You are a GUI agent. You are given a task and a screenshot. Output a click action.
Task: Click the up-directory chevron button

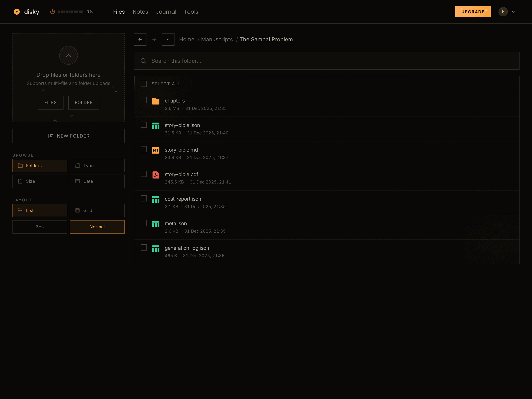[x=168, y=39]
